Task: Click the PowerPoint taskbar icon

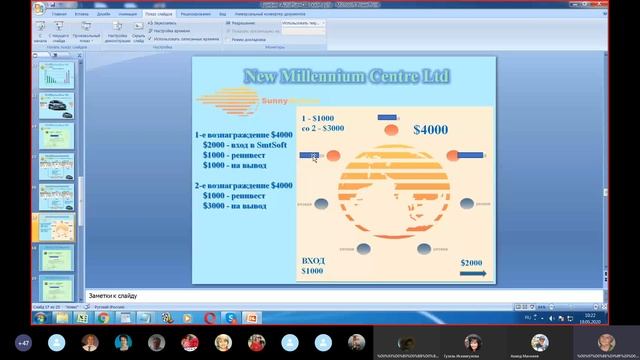Action: point(252,318)
